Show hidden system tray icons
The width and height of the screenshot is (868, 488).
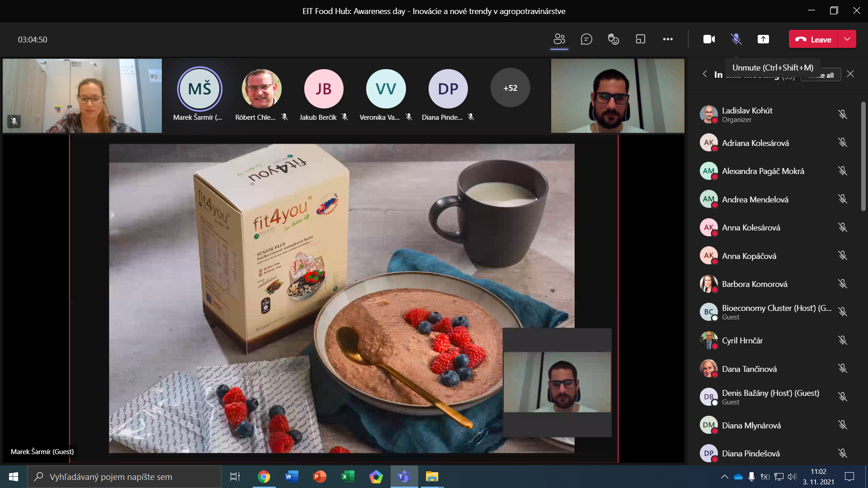pyautogui.click(x=724, y=477)
